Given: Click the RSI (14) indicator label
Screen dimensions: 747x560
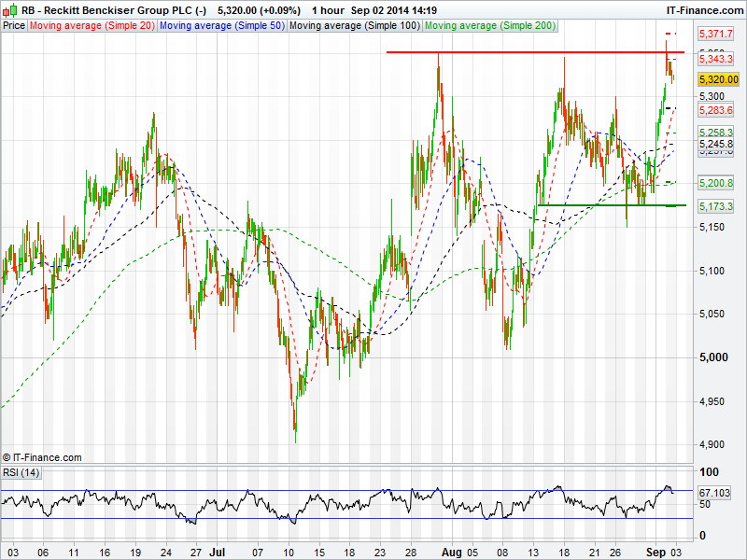Looking at the screenshot, I should coord(22,473).
